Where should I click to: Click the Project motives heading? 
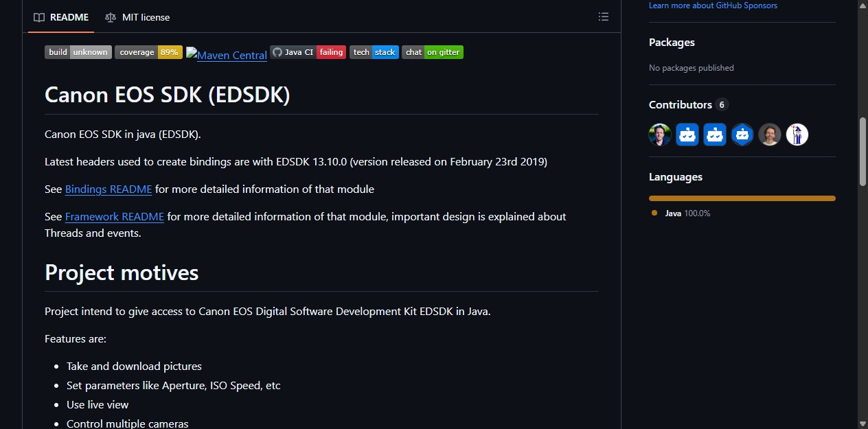coord(122,273)
